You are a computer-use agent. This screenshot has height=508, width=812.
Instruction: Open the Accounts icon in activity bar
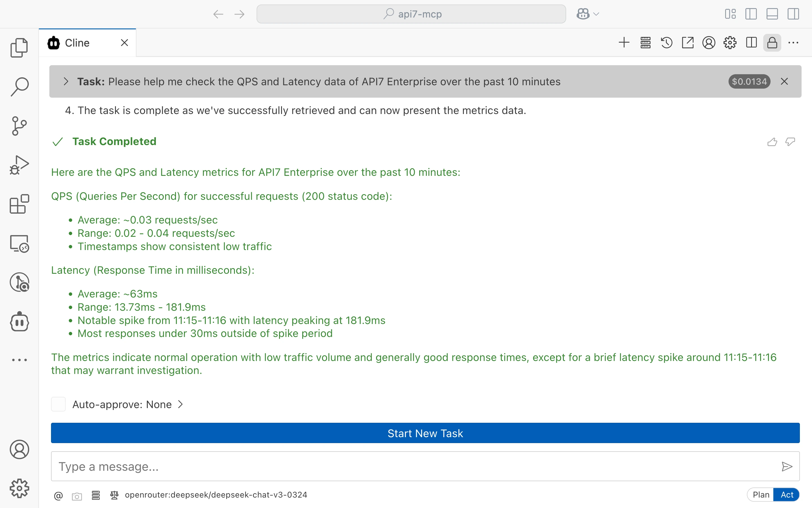(x=19, y=450)
